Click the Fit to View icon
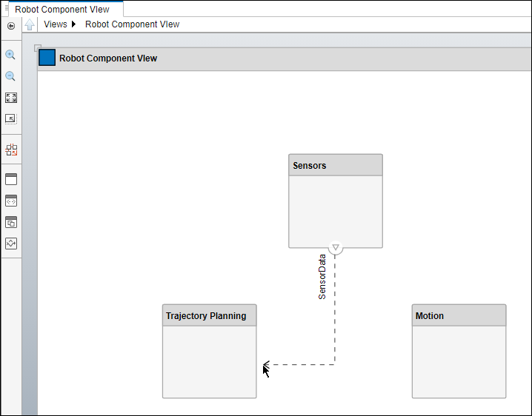 point(11,98)
